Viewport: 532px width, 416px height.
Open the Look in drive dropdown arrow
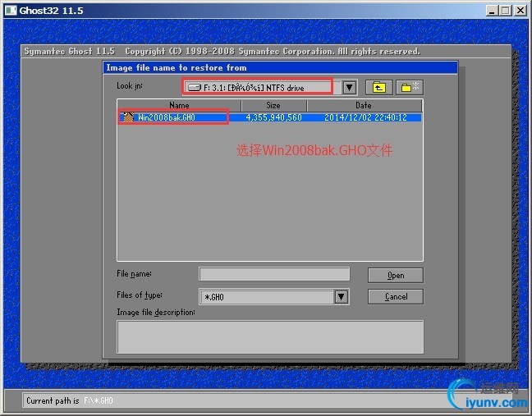[x=349, y=88]
